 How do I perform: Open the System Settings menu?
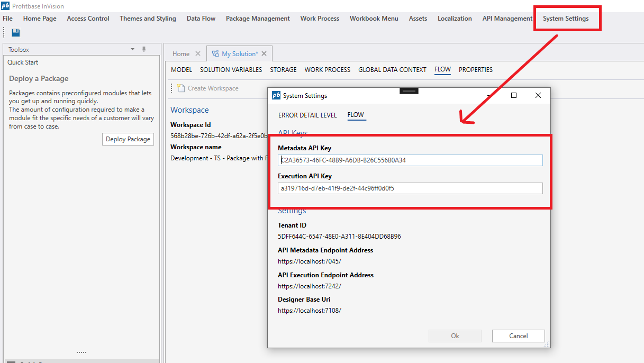click(x=566, y=19)
